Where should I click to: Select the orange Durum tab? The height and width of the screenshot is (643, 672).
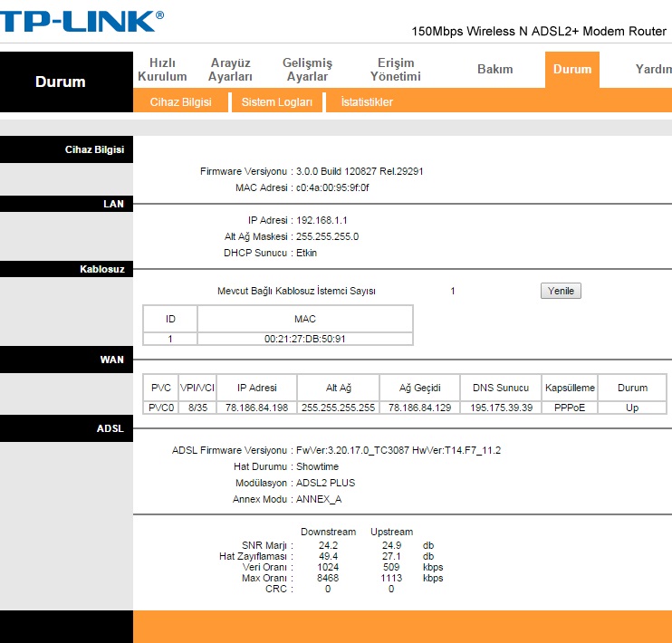tap(572, 70)
